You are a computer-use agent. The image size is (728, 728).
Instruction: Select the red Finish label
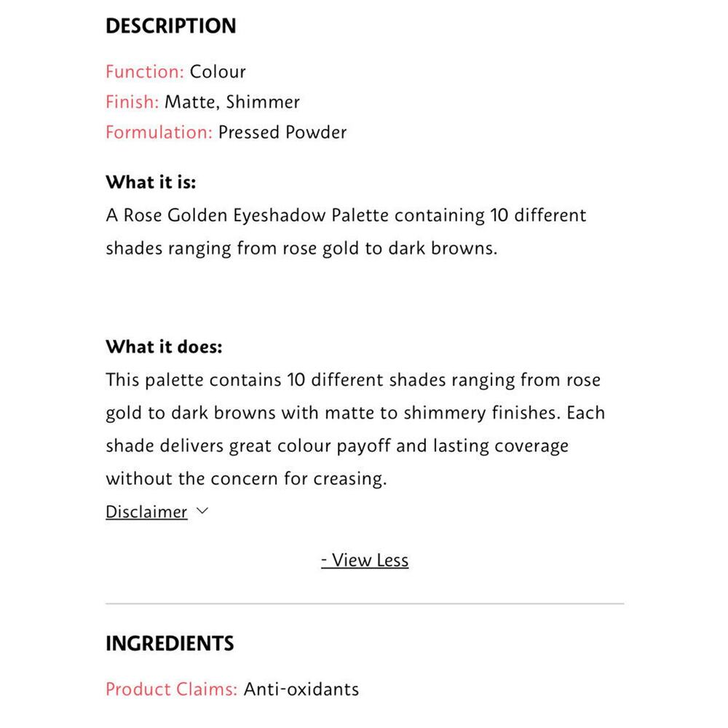click(x=132, y=102)
